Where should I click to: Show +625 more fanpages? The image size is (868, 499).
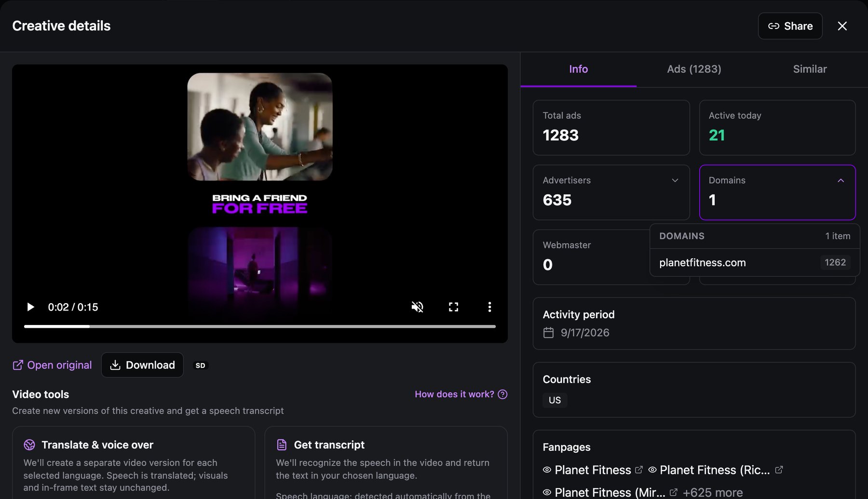point(713,492)
